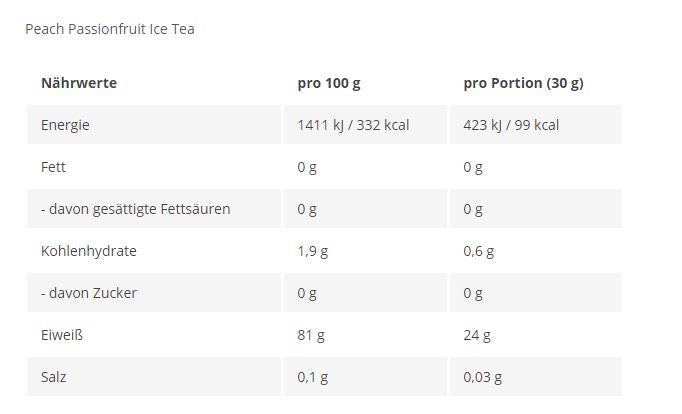Click the 0,03 g salt portion value
682x414 pixels.
click(x=482, y=377)
